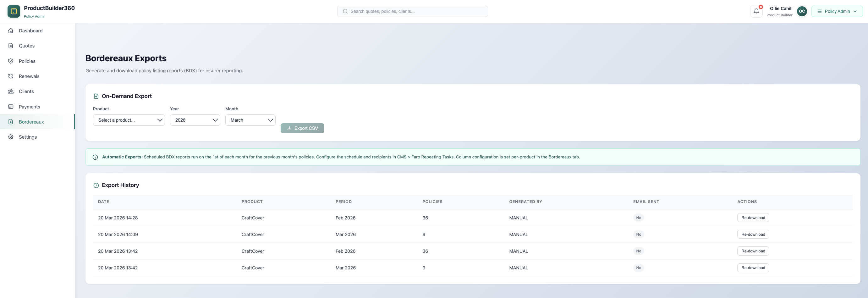Click the Export History clock icon
The width and height of the screenshot is (868, 298).
[x=96, y=185]
